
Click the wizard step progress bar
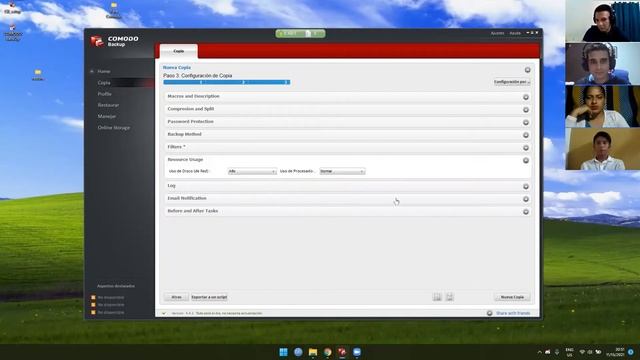pos(227,82)
